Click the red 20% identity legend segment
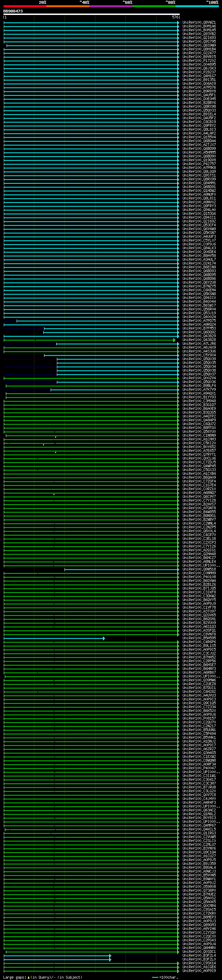222x980 pixels. point(25,7)
